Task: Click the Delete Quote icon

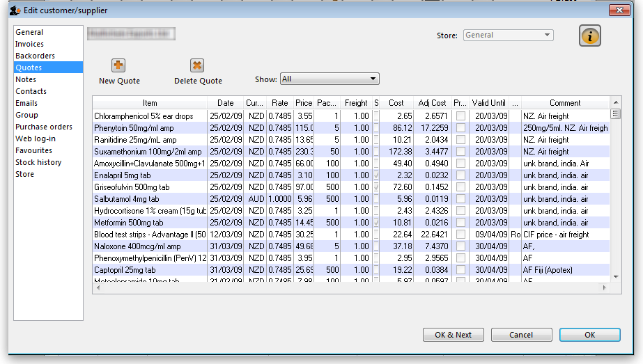Action: tap(197, 65)
